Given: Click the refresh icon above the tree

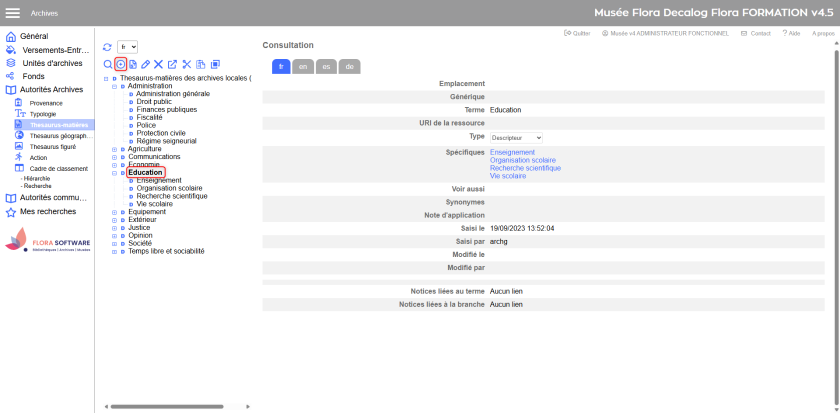Looking at the screenshot, I should [x=107, y=47].
